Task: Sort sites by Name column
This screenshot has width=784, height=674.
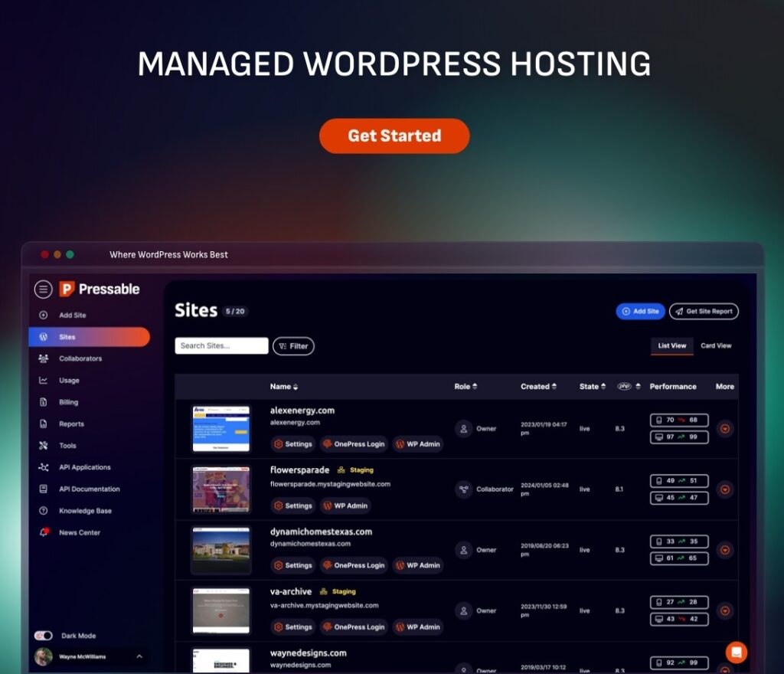Action: [x=283, y=387]
